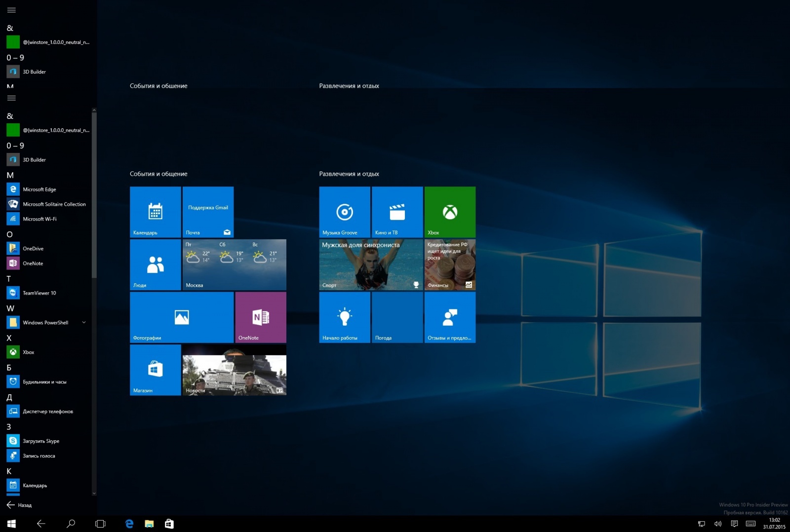This screenshot has height=532, width=790.
Task: Open Microsoft Solitaire Collection in the app list
Action: (54, 204)
